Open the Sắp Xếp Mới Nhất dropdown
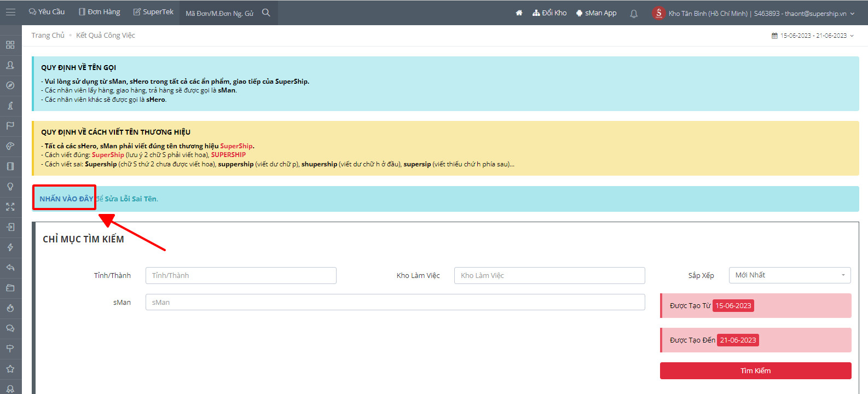The height and width of the screenshot is (394, 868). tap(790, 275)
